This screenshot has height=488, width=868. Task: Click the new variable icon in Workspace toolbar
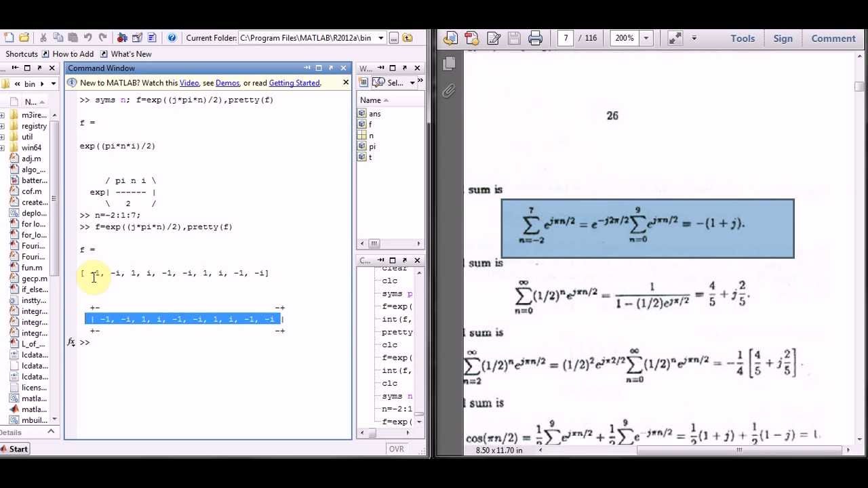363,83
